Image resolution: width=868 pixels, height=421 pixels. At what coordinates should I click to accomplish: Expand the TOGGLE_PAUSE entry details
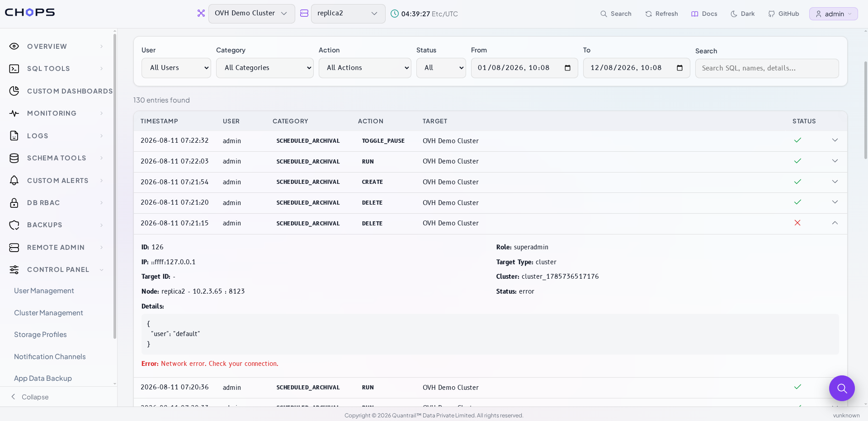835,140
